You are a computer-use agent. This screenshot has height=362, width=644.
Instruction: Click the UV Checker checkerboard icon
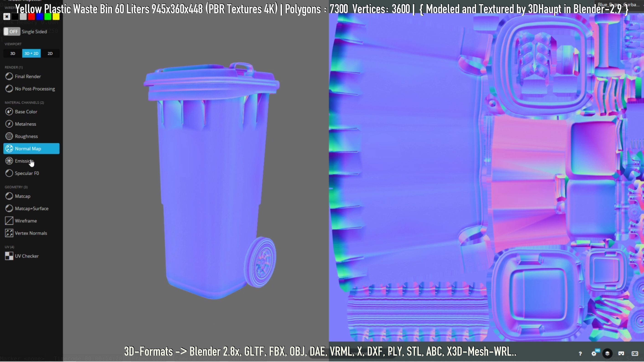pos(9,256)
